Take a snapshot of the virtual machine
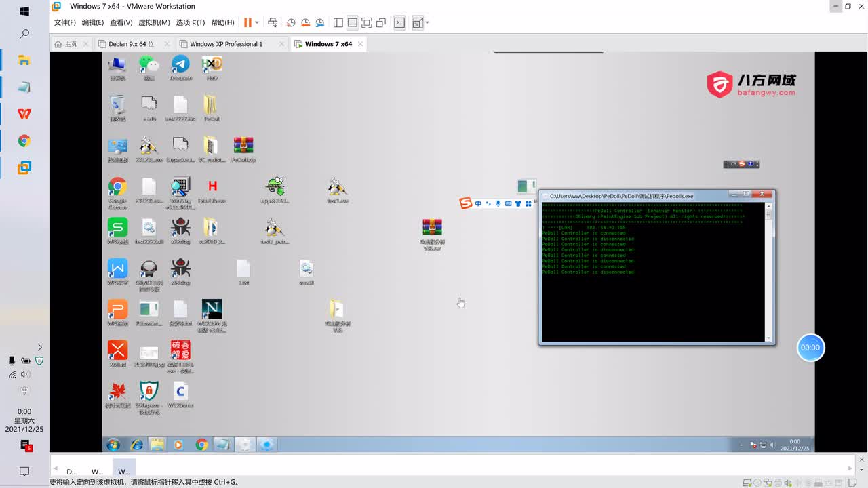868x488 pixels. (x=291, y=22)
